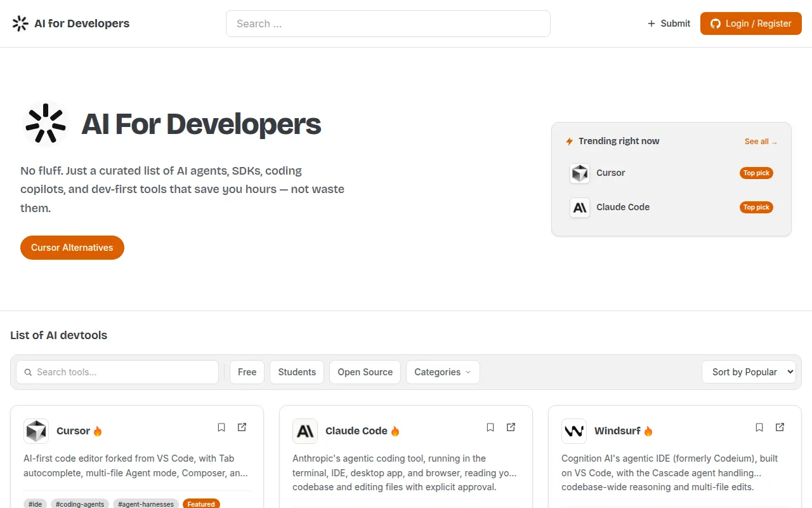This screenshot has height=508, width=812.
Task: Open Cursor entry in Trending list
Action: pyautogui.click(x=672, y=173)
